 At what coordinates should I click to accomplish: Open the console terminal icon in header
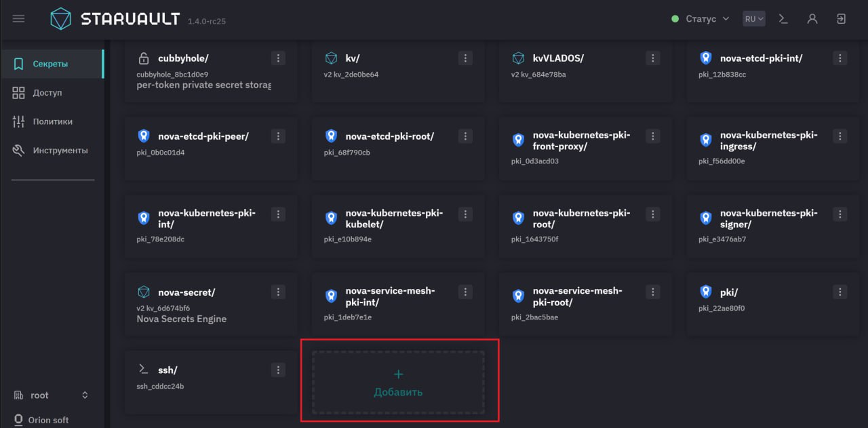click(x=783, y=19)
